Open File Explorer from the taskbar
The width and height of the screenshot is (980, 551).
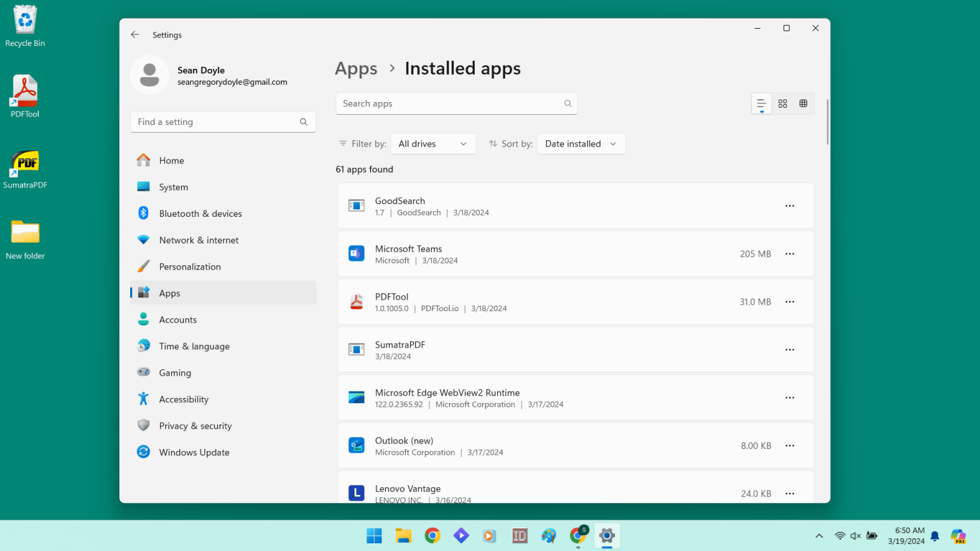403,536
